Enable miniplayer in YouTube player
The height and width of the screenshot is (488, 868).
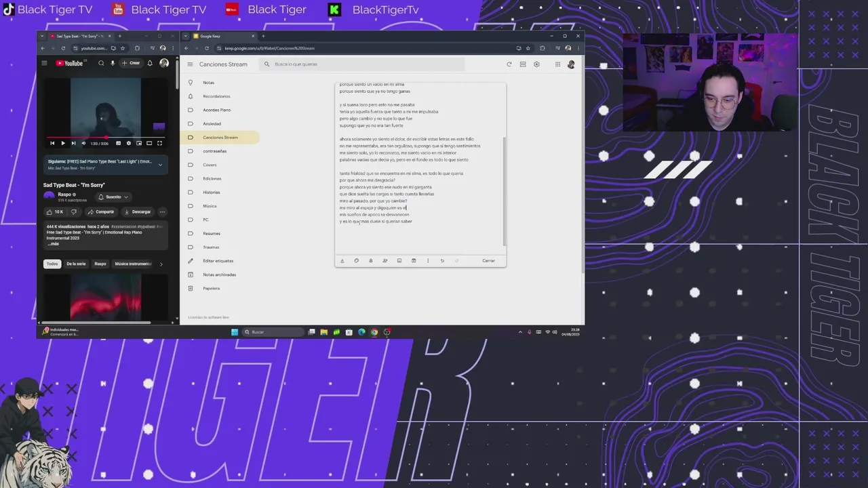click(139, 143)
